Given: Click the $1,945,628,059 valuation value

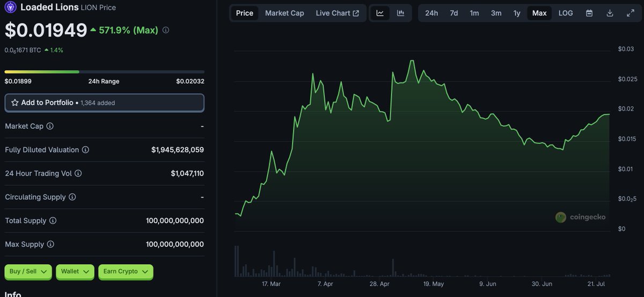Looking at the screenshot, I should point(178,150).
